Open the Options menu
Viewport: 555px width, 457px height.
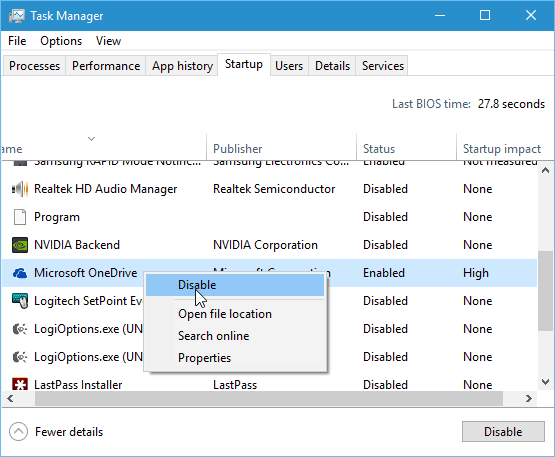pos(61,41)
